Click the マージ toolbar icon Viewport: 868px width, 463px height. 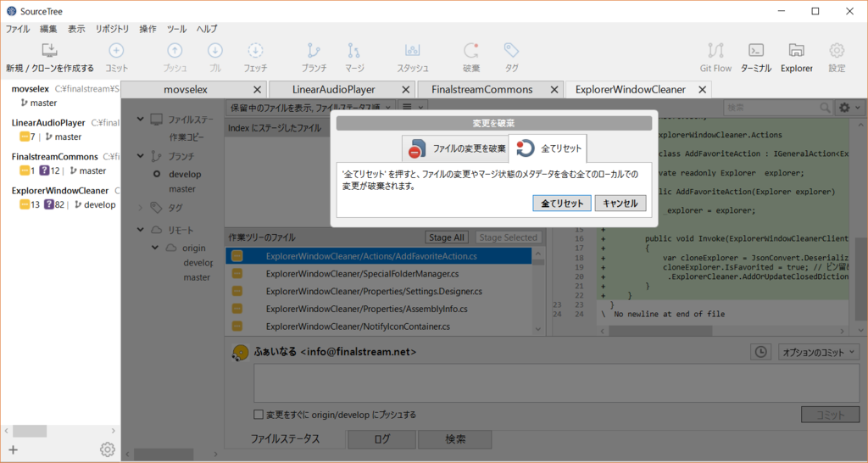353,50
